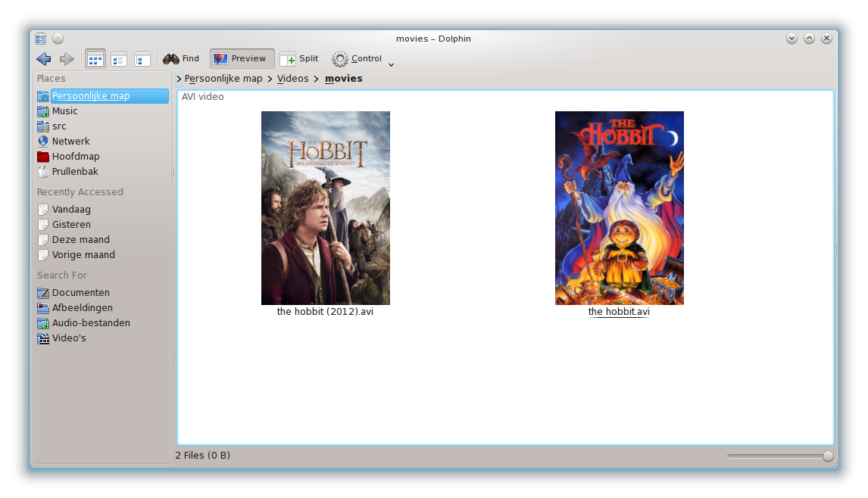Screen dimensions: 868x498
Task: Click the file name the hobbit.avi
Action: tap(619, 312)
